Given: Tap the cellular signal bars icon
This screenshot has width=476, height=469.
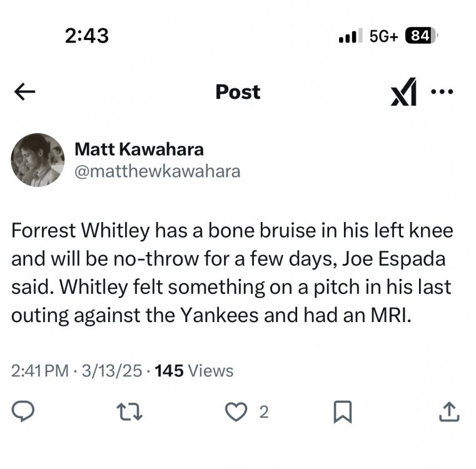Looking at the screenshot, I should point(351,36).
